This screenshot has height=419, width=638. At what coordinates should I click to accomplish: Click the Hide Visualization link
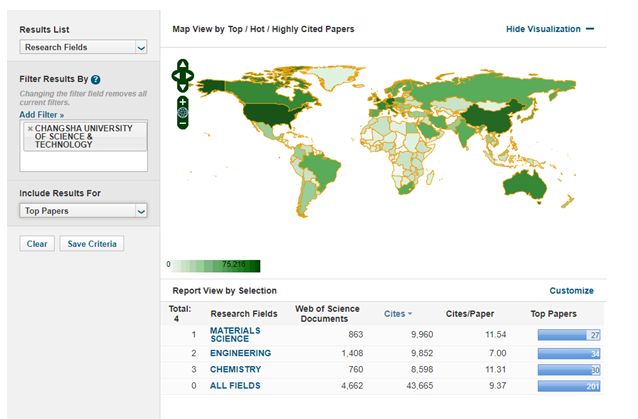coord(543,29)
